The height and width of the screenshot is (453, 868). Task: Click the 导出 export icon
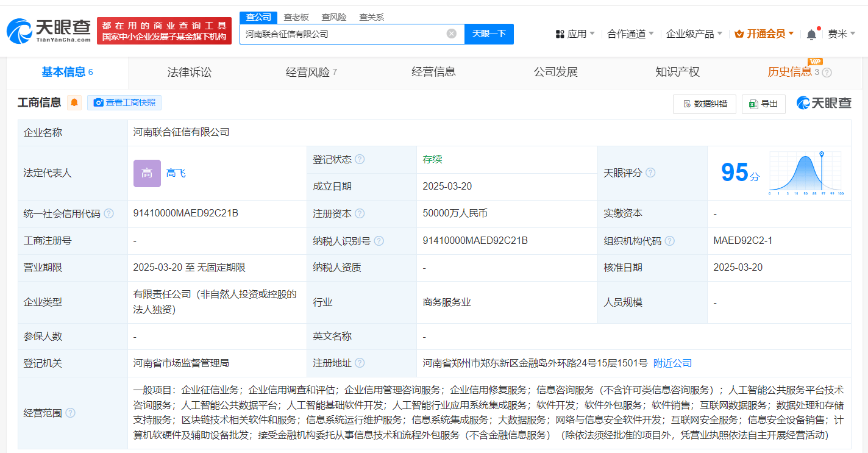tap(754, 104)
